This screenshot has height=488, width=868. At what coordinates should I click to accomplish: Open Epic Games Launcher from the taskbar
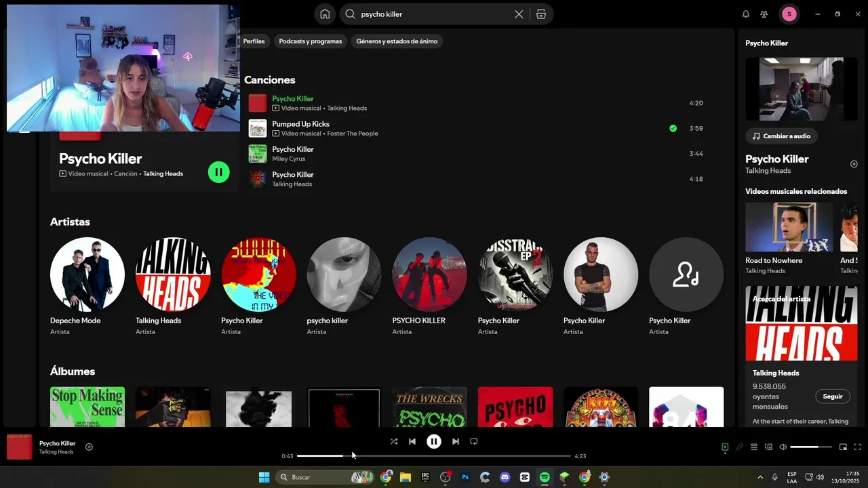425,477
